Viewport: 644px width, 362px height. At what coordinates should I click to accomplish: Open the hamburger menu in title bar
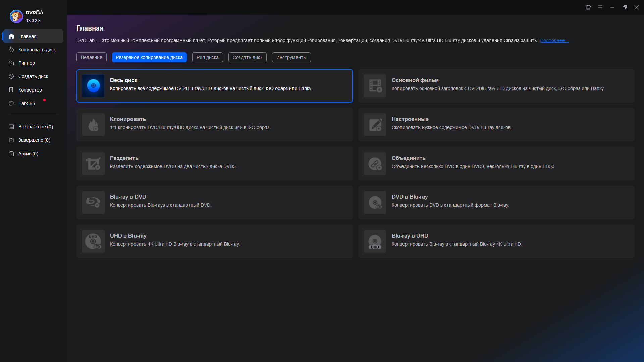(x=600, y=7)
